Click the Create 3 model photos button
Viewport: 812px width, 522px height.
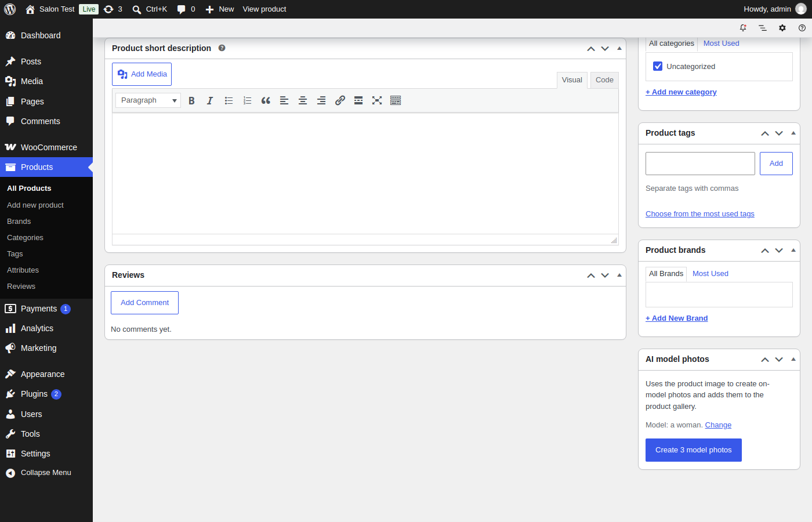[694, 450]
